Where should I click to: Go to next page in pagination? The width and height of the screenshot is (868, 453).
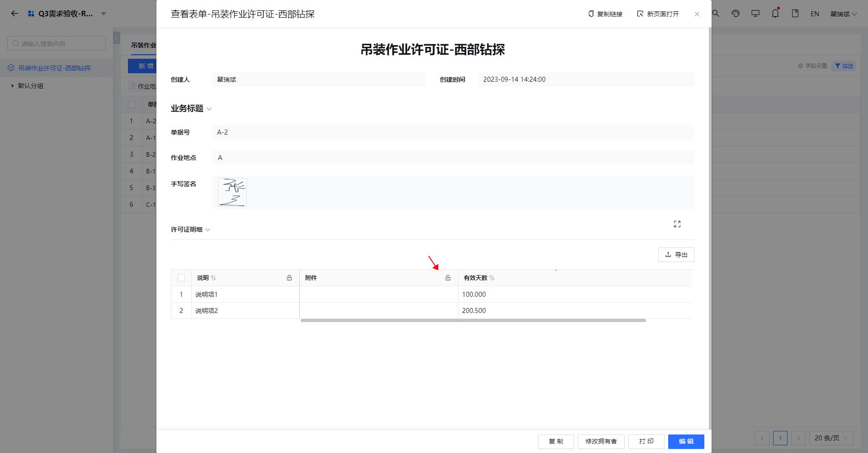coord(798,438)
